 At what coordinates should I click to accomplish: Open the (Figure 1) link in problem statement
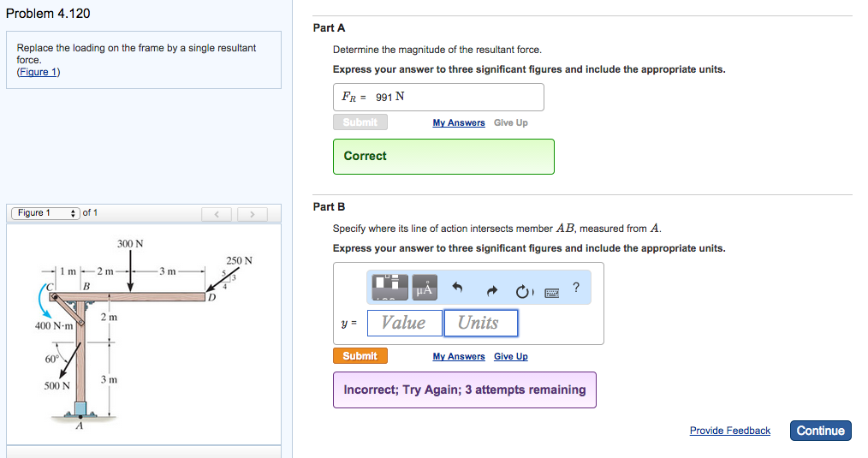tap(39, 72)
